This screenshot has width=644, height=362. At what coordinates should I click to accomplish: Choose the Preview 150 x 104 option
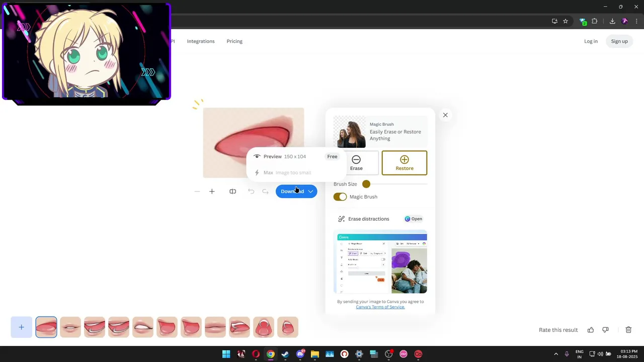click(x=296, y=156)
